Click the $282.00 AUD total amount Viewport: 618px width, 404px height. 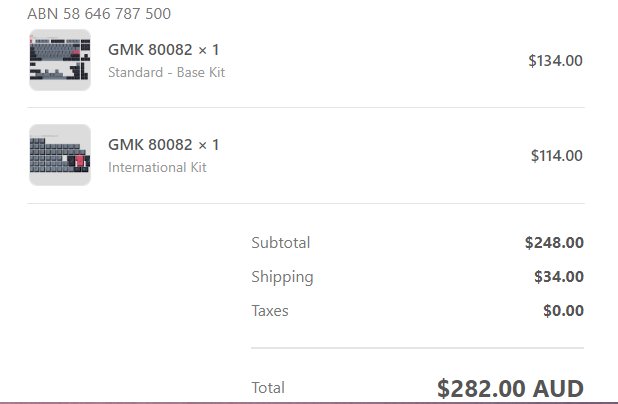[x=510, y=389]
